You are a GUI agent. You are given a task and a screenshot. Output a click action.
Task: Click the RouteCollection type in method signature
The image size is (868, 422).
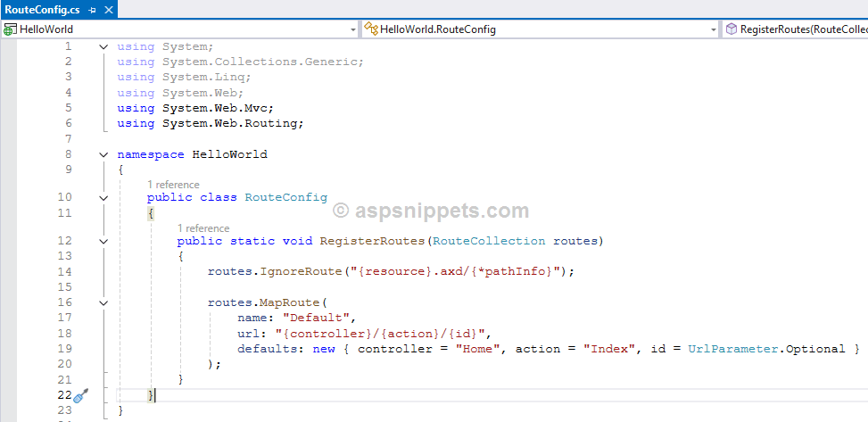coord(489,241)
